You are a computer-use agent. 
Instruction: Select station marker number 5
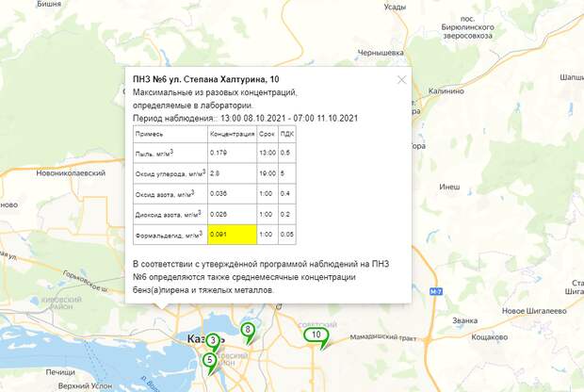209,359
